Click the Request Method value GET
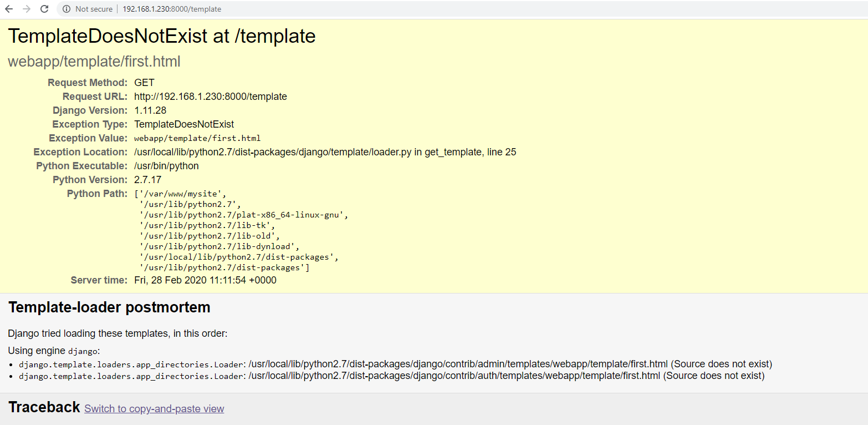The image size is (868, 425). tap(144, 83)
